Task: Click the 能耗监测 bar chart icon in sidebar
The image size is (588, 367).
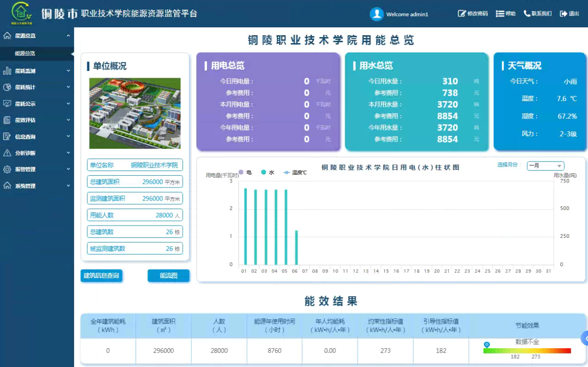Action: tap(7, 71)
